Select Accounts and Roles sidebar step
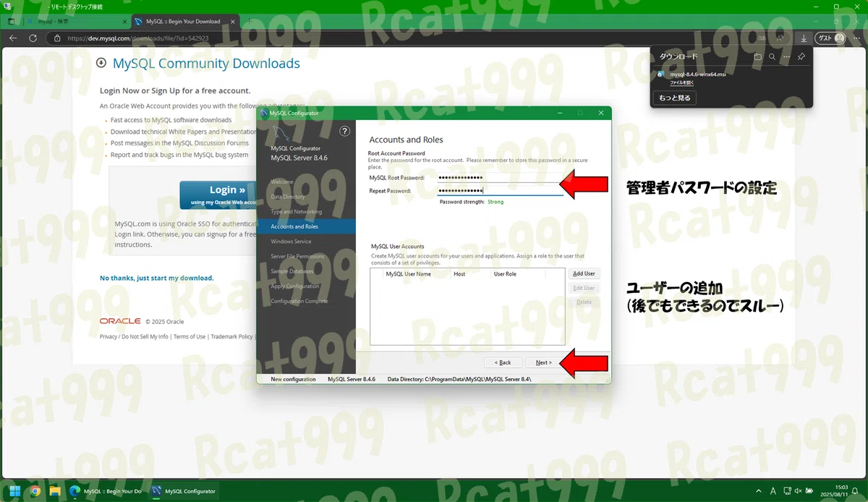Viewport: 868px width, 502px height. 306,226
